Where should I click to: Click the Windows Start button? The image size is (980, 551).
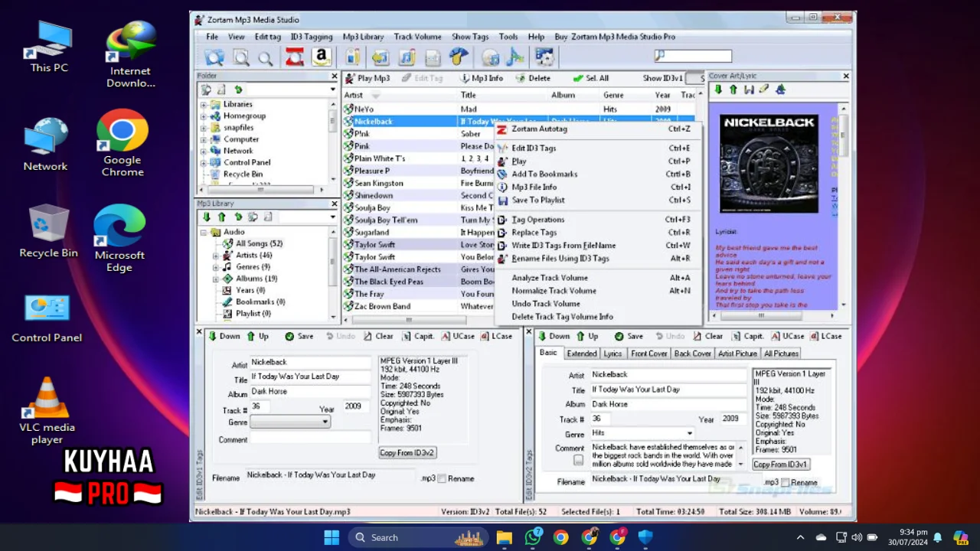pos(332,537)
